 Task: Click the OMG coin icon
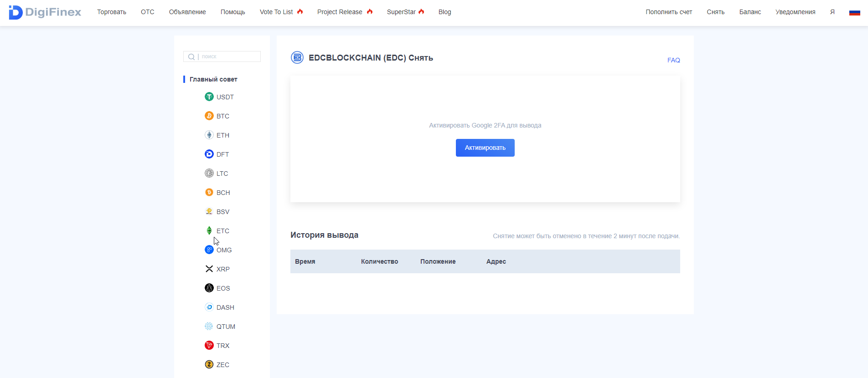click(209, 250)
